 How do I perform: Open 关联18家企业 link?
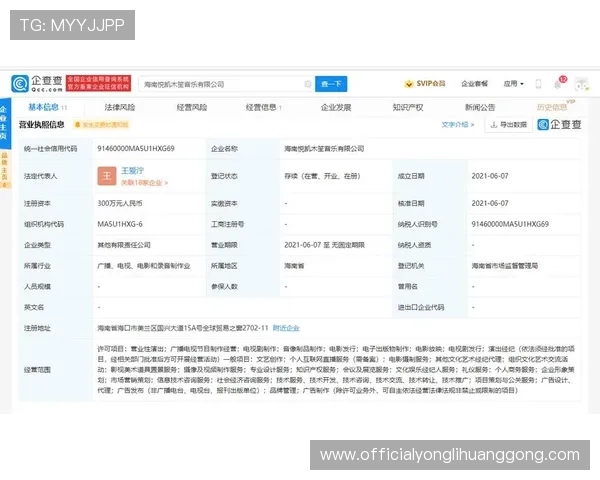(x=144, y=183)
